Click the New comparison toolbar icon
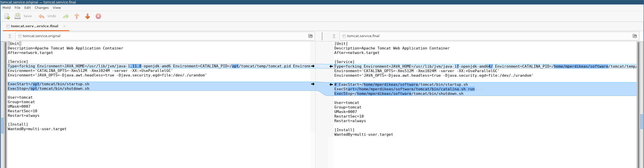The width and height of the screenshot is (644, 168). tap(7, 16)
